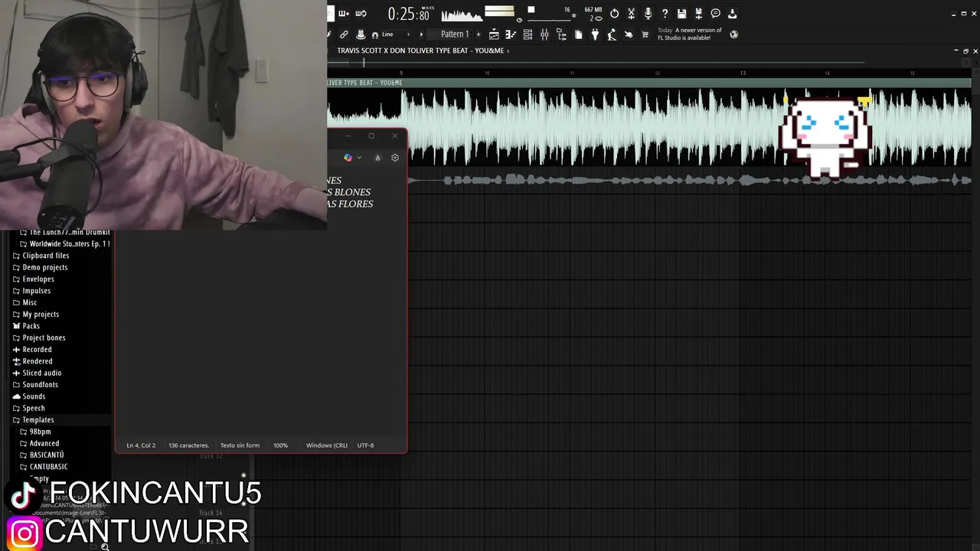Toggle the Browser panel icon
Viewport: 980px width, 551px height.
[561, 34]
